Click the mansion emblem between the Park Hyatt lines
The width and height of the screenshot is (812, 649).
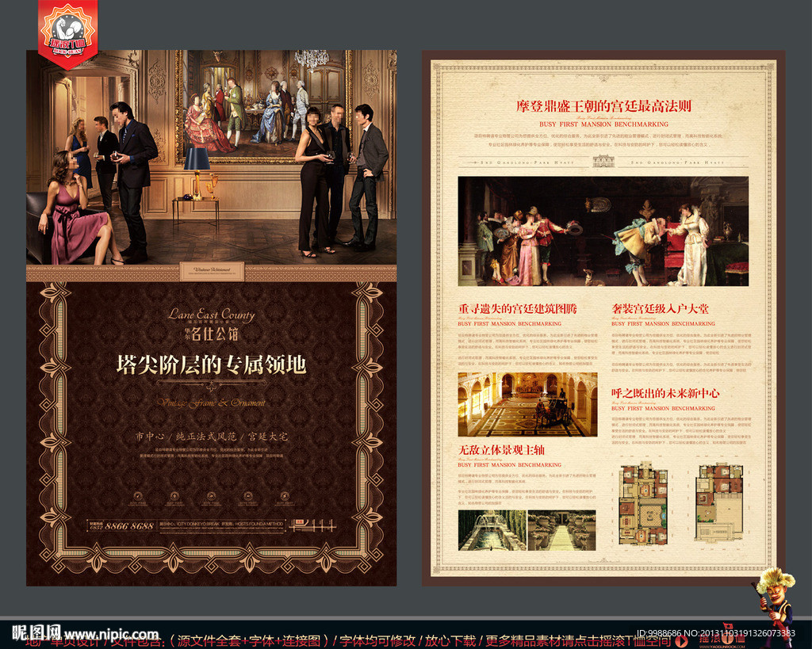pyautogui.click(x=603, y=162)
